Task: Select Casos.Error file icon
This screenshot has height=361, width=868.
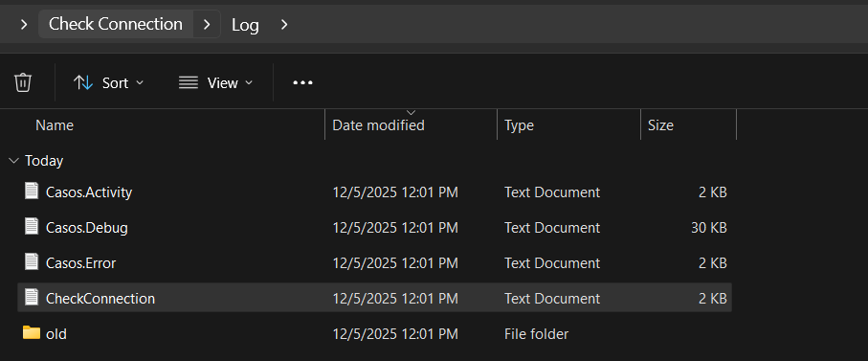Action: 32,262
